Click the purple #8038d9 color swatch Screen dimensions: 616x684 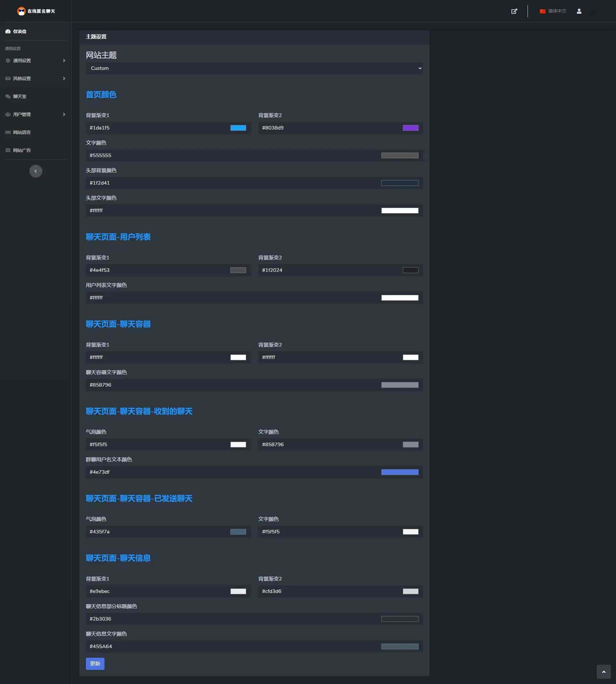[410, 128]
